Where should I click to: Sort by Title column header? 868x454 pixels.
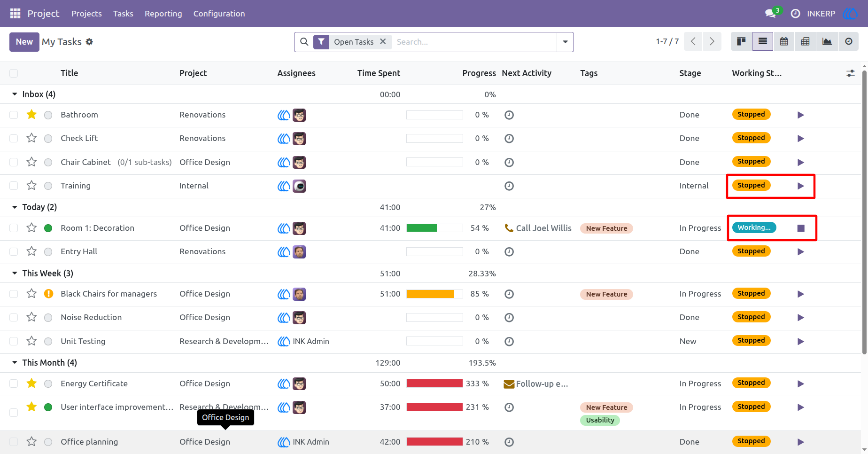(x=70, y=73)
